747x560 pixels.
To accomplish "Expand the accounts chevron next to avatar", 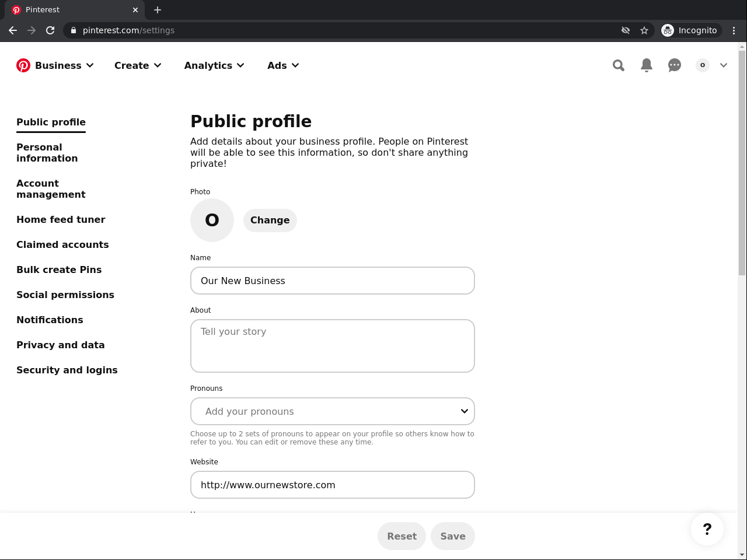I will click(x=724, y=65).
